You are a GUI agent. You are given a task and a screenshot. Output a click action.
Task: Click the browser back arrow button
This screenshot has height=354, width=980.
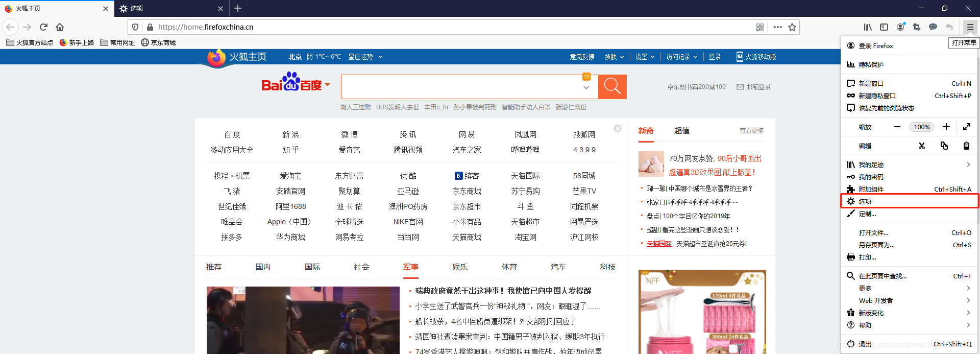10,27
